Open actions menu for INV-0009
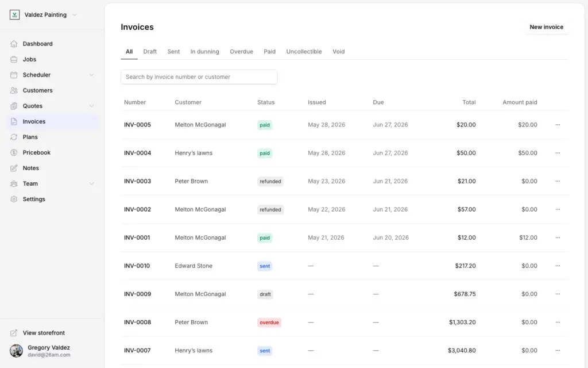 tap(558, 294)
